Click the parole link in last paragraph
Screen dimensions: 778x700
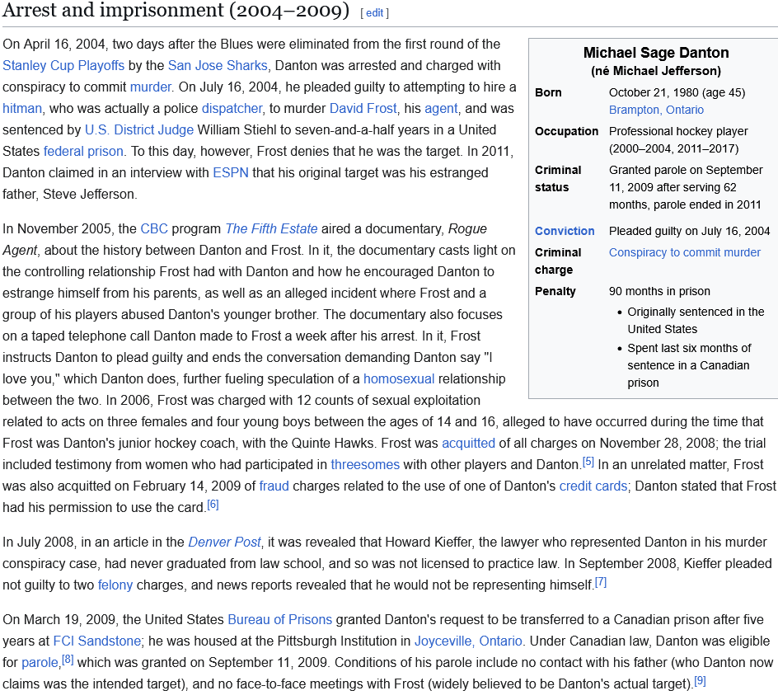coord(40,662)
